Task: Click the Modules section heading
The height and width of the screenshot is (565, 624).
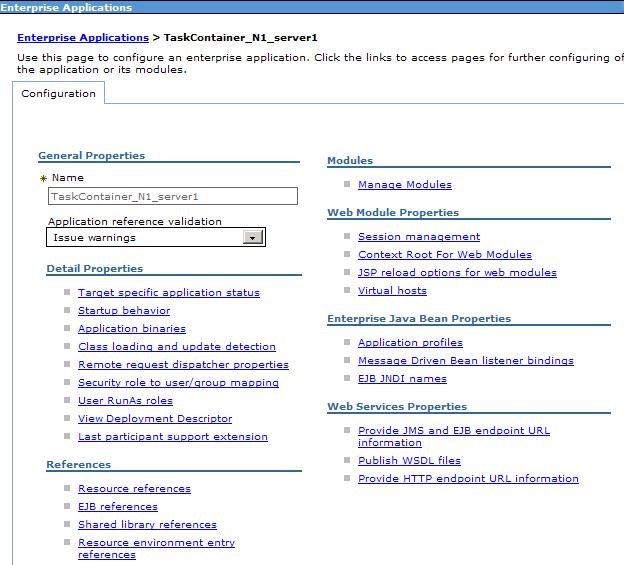Action: [350, 161]
